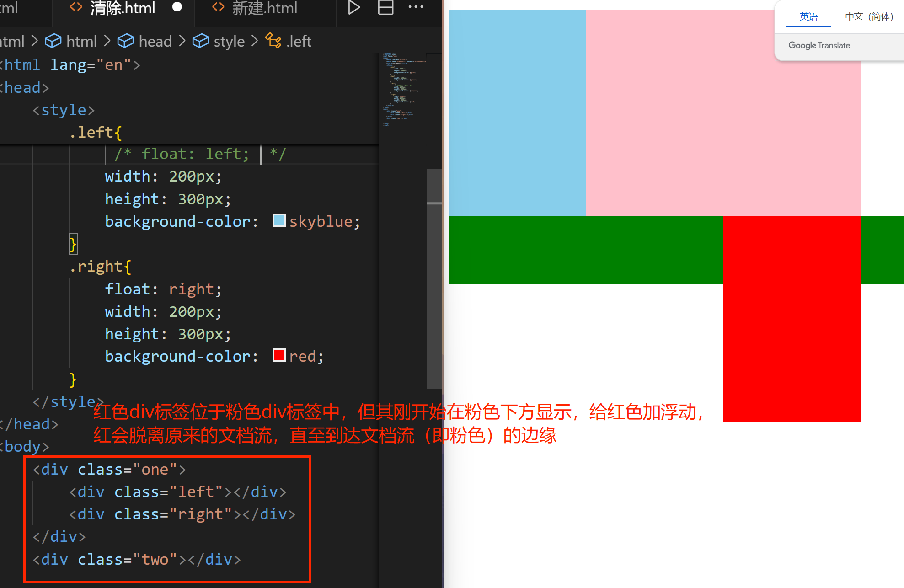
Task: Click the html breadcrumb cube icon
Action: coord(53,41)
